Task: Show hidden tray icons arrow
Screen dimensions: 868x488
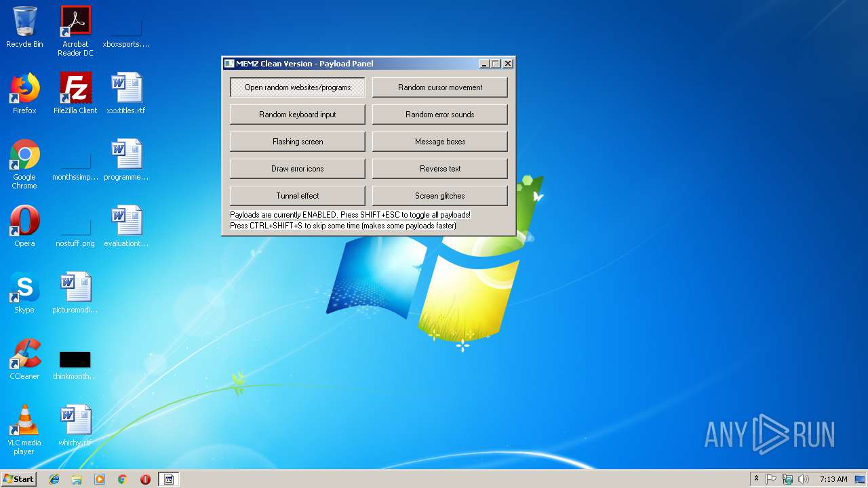Action: pyautogui.click(x=756, y=479)
